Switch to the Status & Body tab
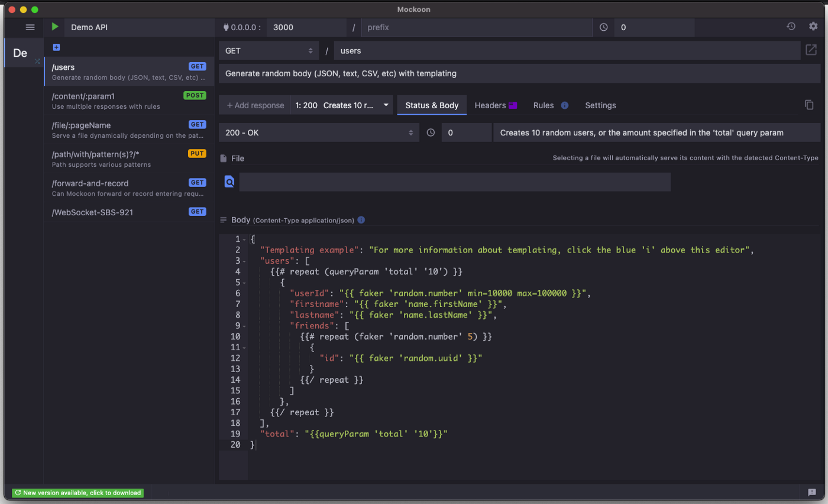The width and height of the screenshot is (828, 504). (432, 105)
